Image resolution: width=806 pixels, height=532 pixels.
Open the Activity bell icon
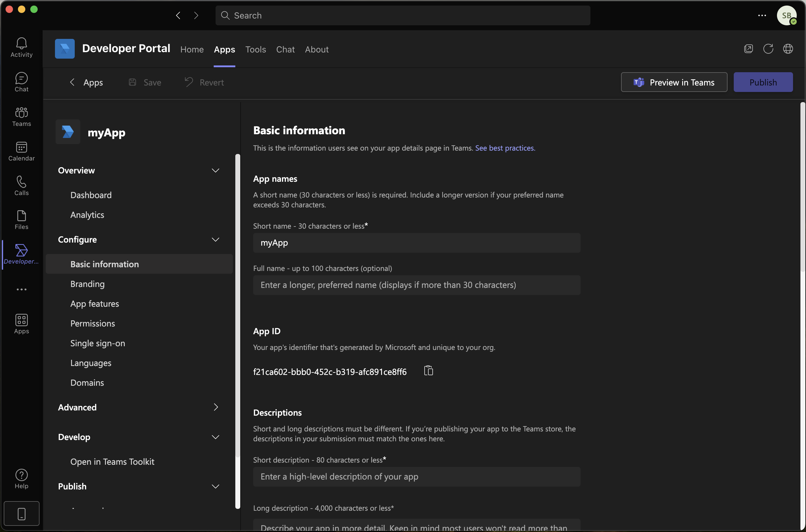click(21, 48)
